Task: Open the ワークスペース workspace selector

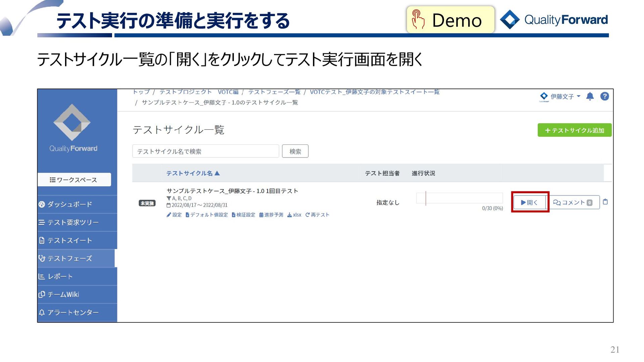Action: click(x=74, y=180)
